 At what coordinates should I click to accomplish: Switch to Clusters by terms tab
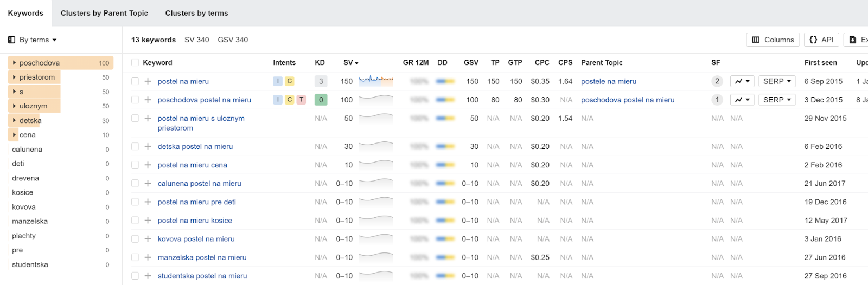196,13
